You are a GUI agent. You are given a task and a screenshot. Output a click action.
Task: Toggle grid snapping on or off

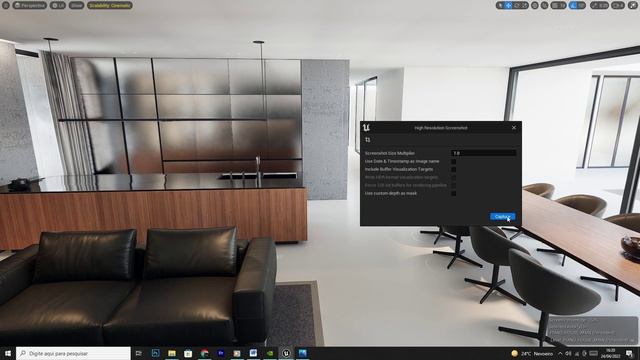pyautogui.click(x=554, y=5)
